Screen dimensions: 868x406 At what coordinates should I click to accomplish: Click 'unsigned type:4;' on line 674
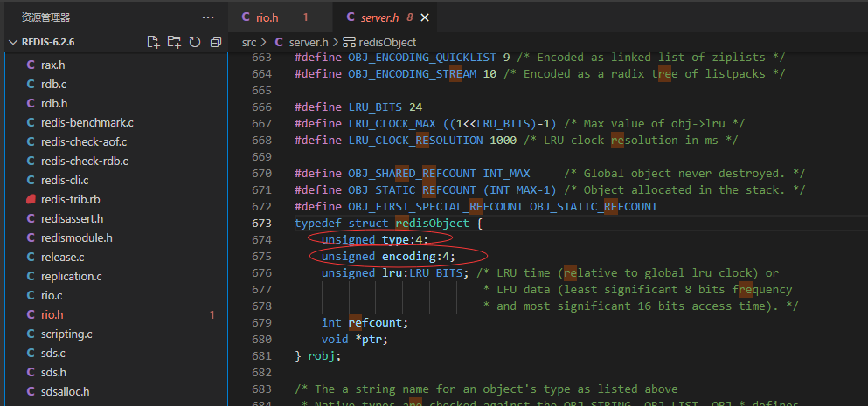pos(375,240)
